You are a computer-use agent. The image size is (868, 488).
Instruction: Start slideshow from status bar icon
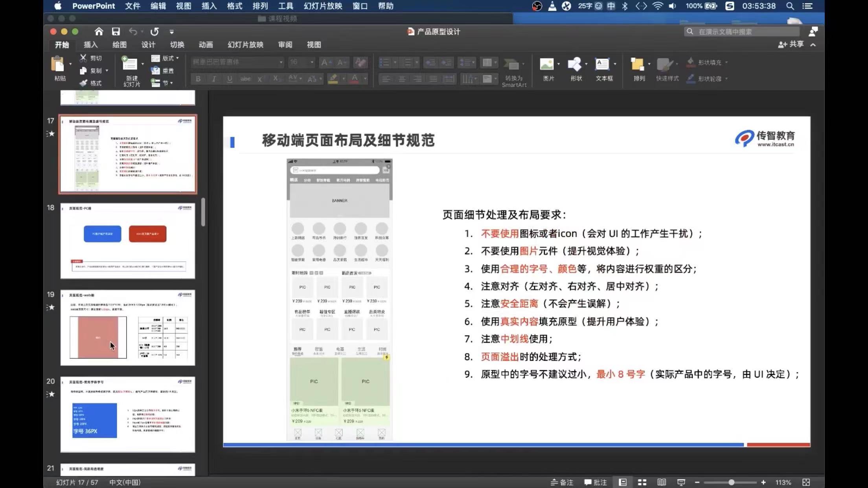(681, 482)
